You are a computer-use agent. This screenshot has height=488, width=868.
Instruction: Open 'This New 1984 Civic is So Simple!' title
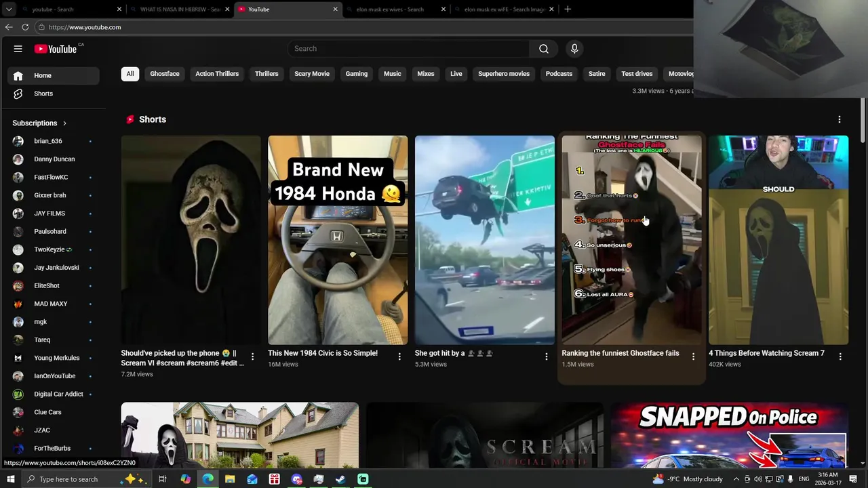click(323, 353)
